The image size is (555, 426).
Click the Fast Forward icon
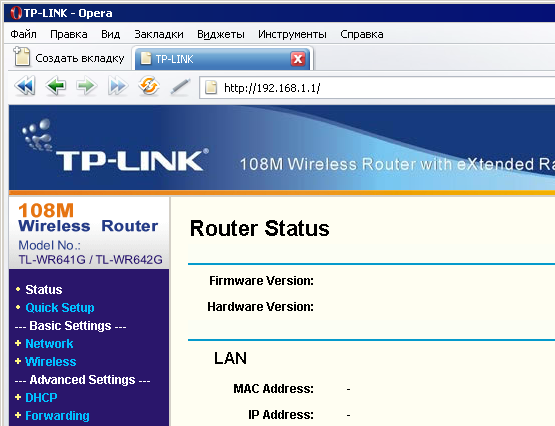[118, 86]
